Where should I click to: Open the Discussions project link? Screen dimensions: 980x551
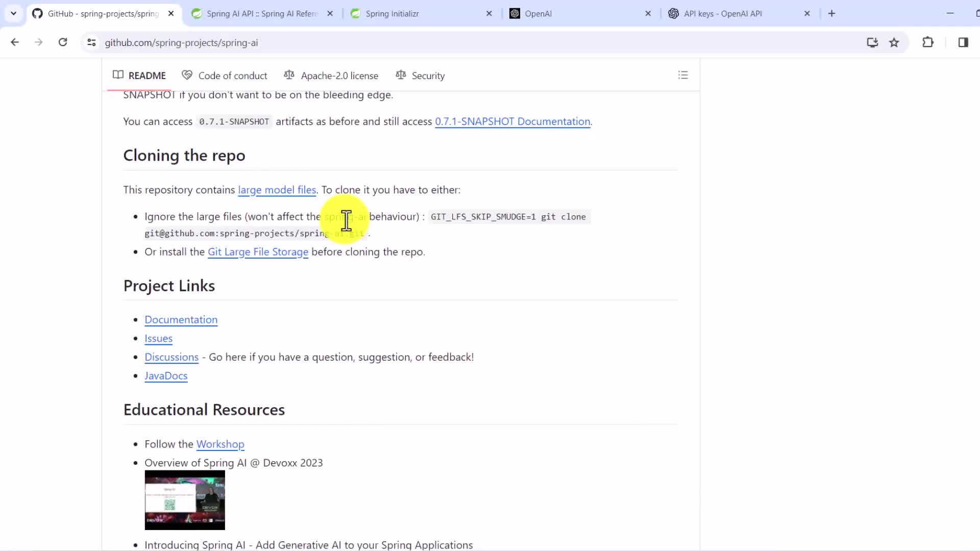[171, 357]
